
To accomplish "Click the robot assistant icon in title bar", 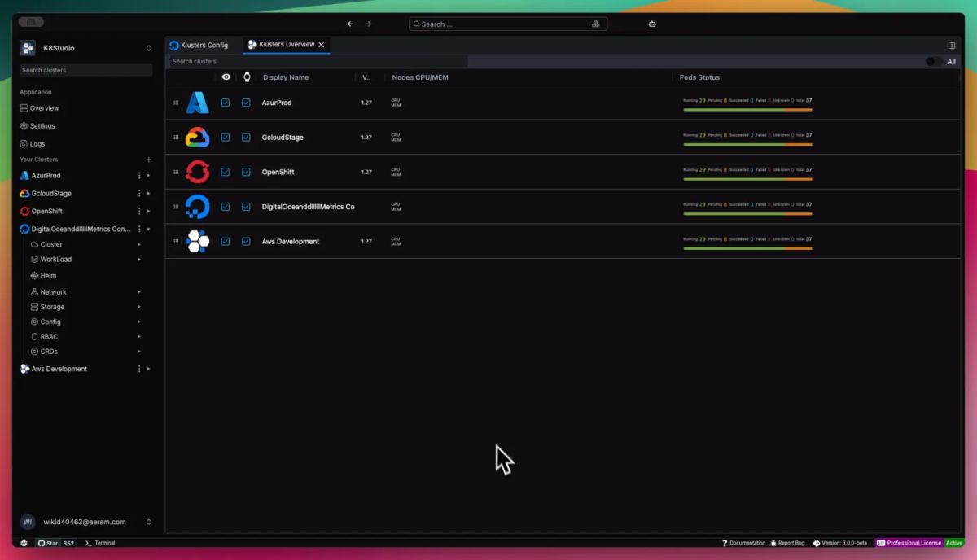I will 652,24.
